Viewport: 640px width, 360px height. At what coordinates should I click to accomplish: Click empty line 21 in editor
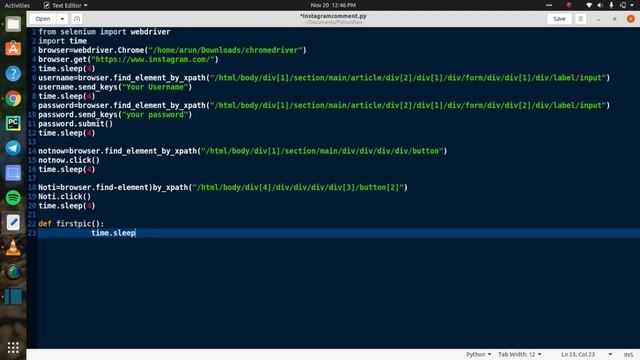pyautogui.click(x=338, y=215)
